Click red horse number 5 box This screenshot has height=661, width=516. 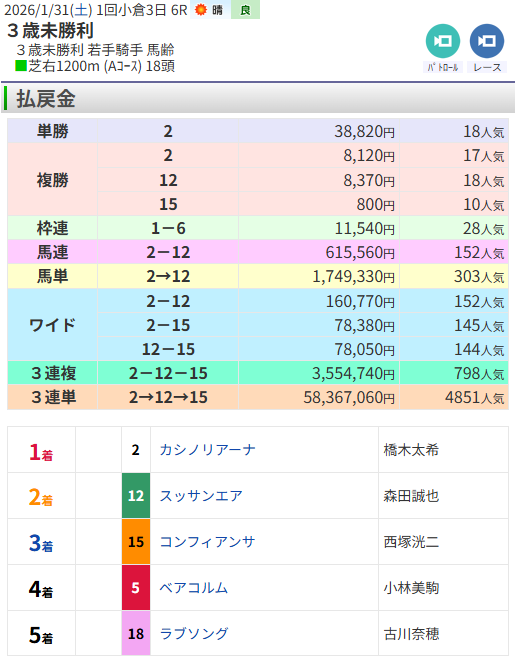[136, 588]
